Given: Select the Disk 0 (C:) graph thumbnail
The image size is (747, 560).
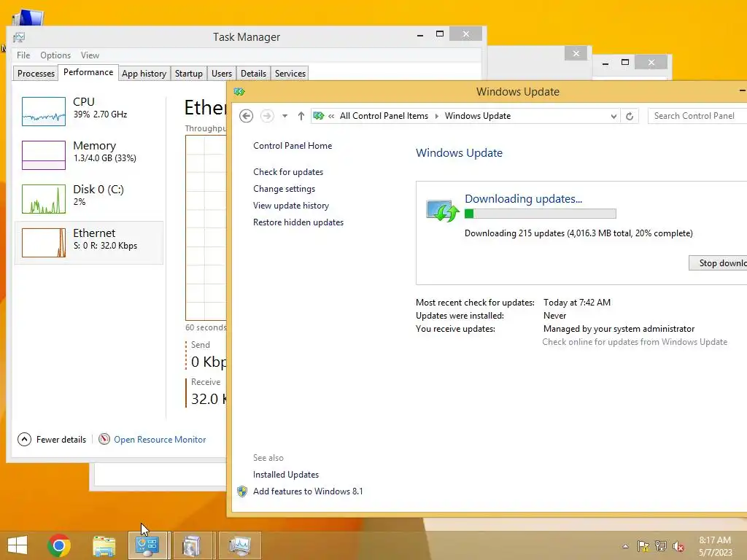Looking at the screenshot, I should [43, 199].
